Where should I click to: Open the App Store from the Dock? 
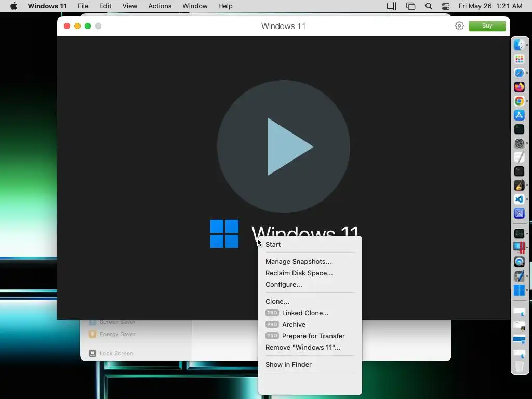519,115
